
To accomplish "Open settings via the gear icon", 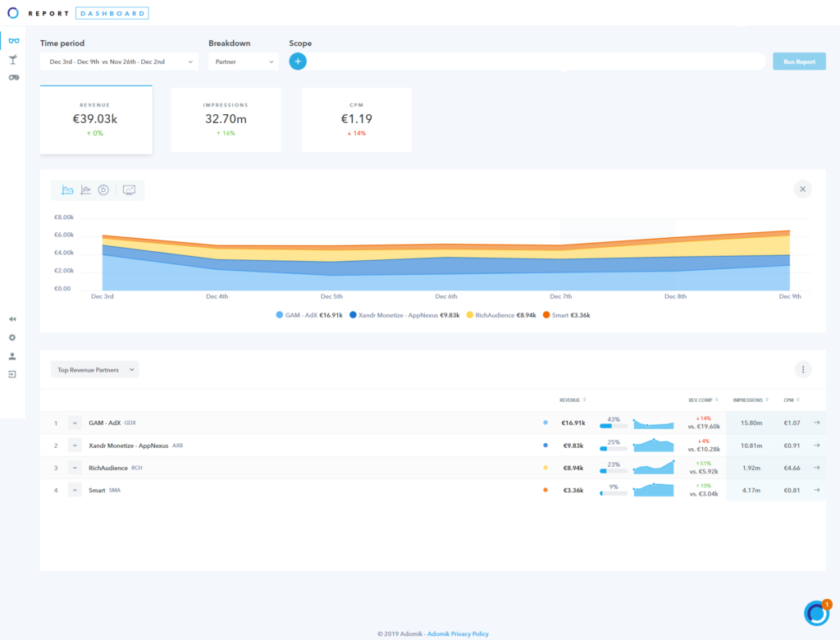I will coord(12,338).
